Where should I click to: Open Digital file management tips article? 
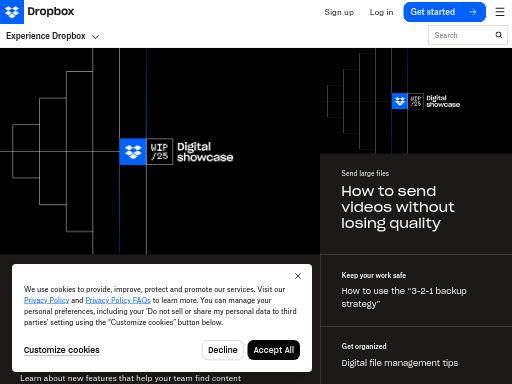click(x=399, y=363)
